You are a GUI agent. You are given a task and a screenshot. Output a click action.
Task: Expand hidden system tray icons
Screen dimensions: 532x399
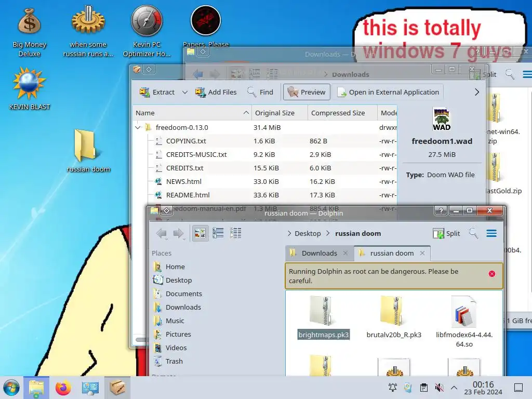(x=454, y=388)
